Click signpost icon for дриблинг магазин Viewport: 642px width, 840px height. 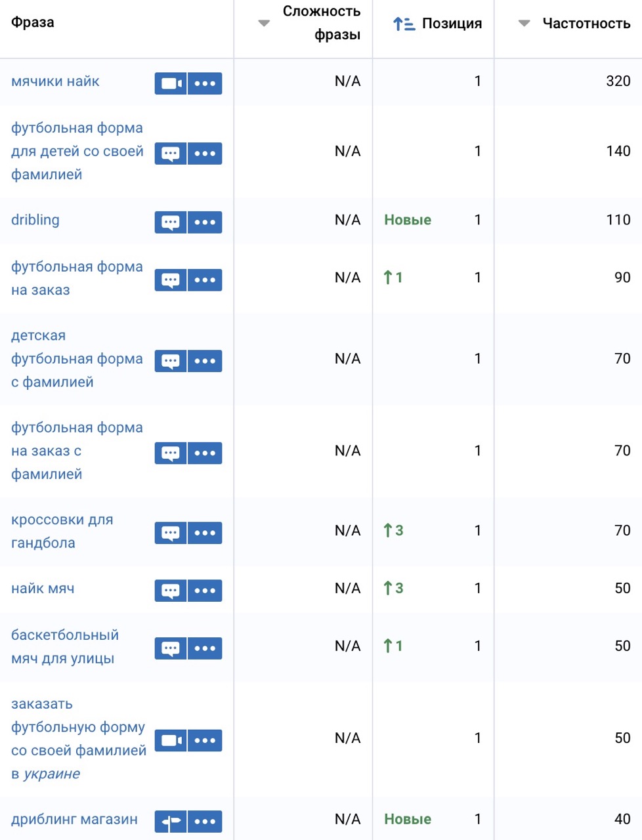171,821
